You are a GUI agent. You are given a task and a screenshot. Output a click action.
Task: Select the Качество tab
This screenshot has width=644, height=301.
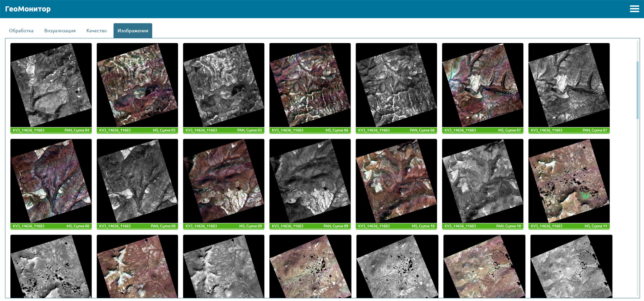[96, 31]
